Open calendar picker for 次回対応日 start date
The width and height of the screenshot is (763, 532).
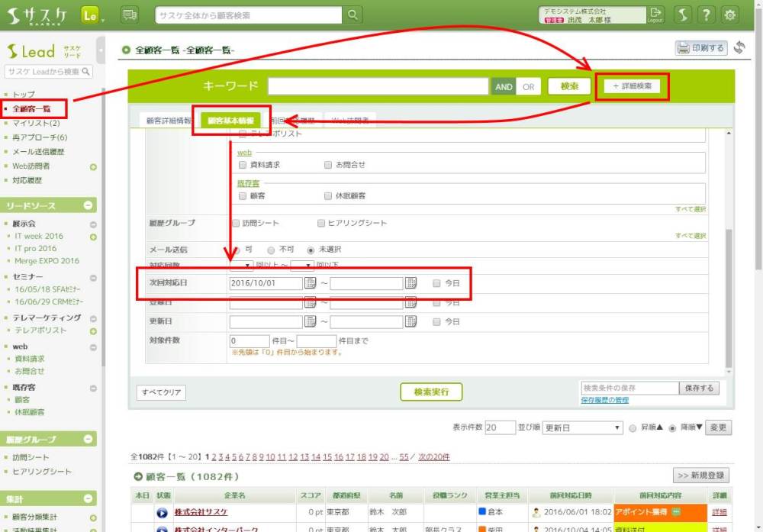coord(311,283)
